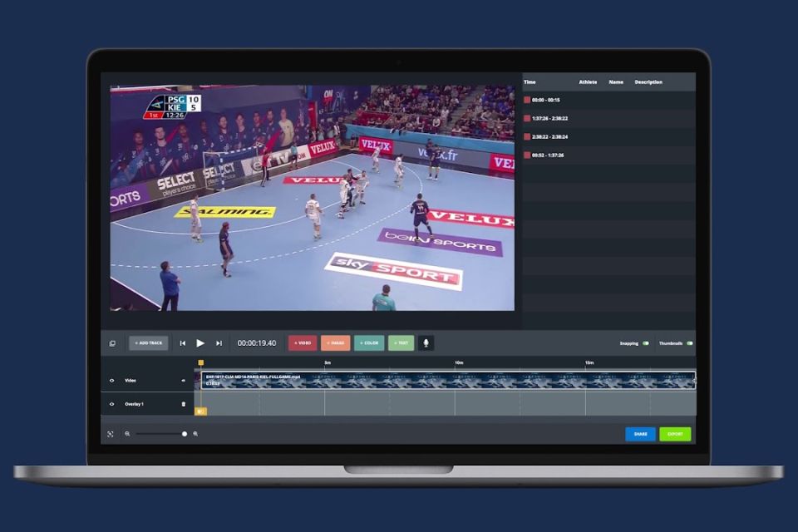Click the microphone record icon

(x=426, y=343)
